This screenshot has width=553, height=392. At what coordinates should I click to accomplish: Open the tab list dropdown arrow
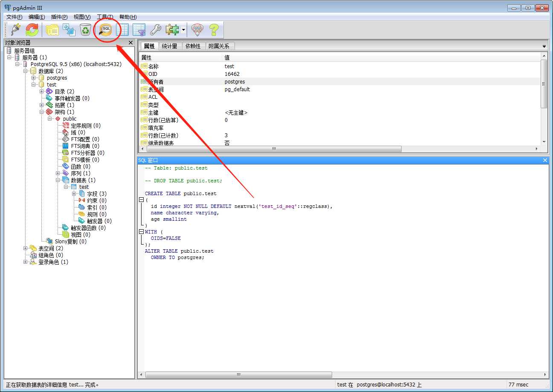pos(544,46)
